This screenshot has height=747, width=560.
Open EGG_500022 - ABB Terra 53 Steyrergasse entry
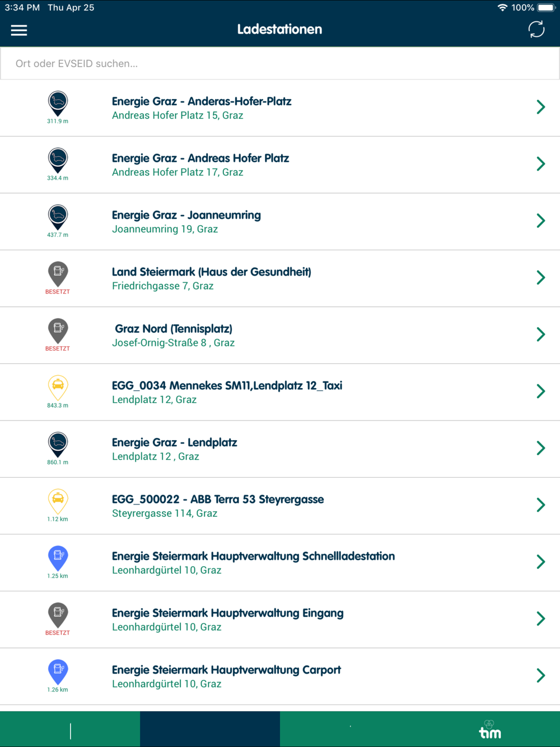point(280,506)
